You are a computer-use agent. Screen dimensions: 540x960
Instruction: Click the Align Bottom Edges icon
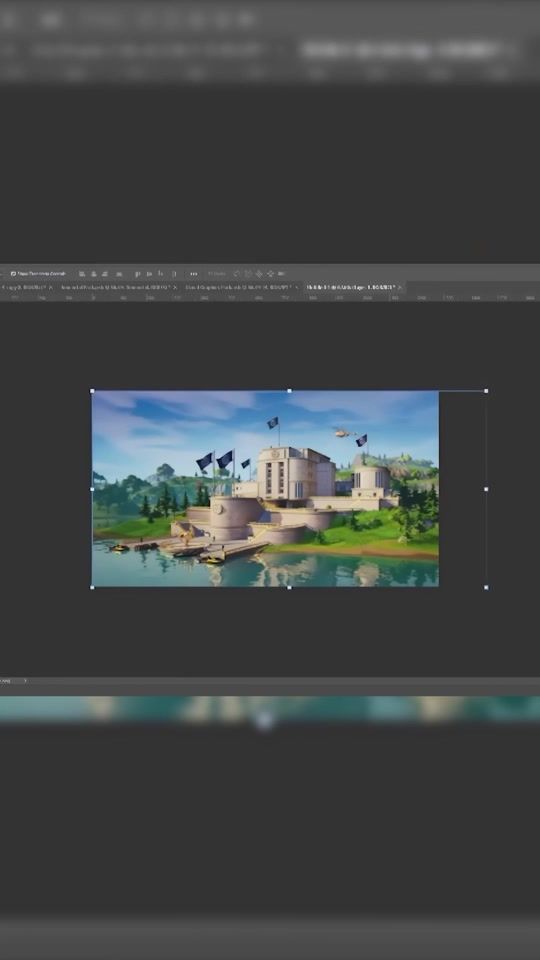160,274
